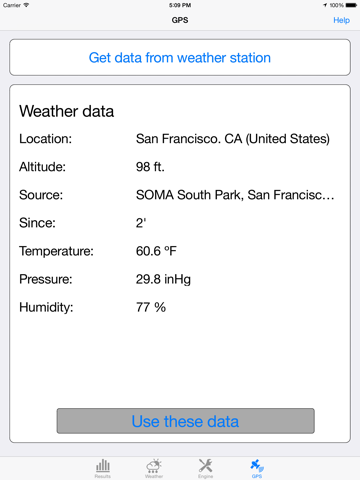
Task: Tap the Wi-Fi status icon
Action: pos(26,5)
